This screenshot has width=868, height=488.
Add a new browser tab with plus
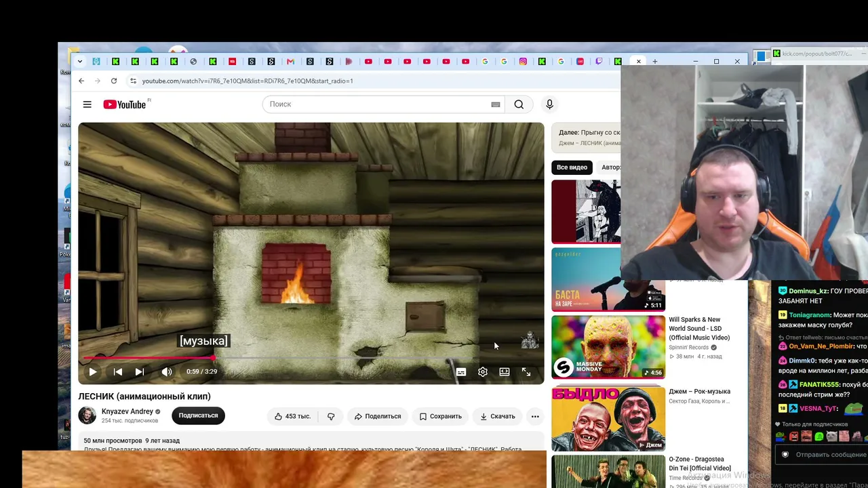tap(655, 62)
